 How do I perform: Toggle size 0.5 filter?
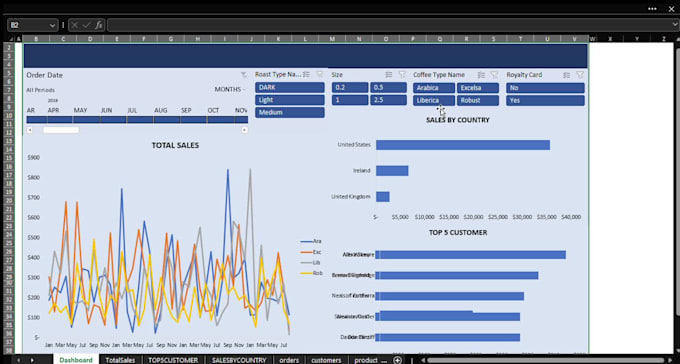(388, 88)
